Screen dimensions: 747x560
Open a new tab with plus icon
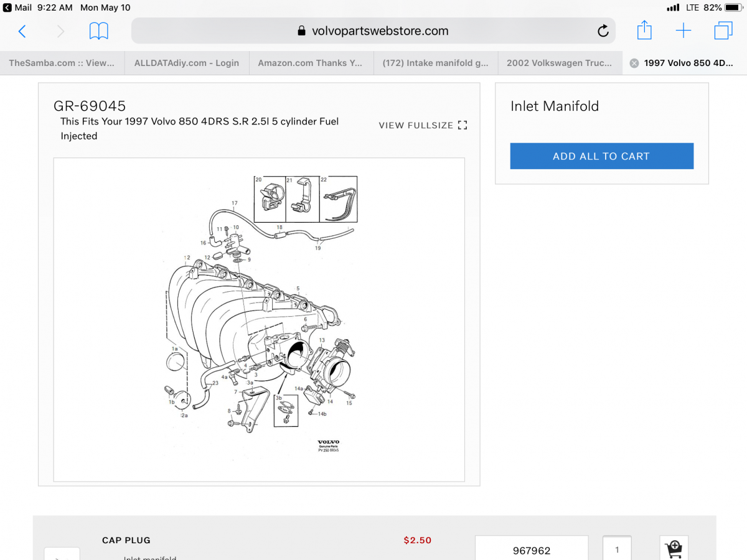coord(684,31)
